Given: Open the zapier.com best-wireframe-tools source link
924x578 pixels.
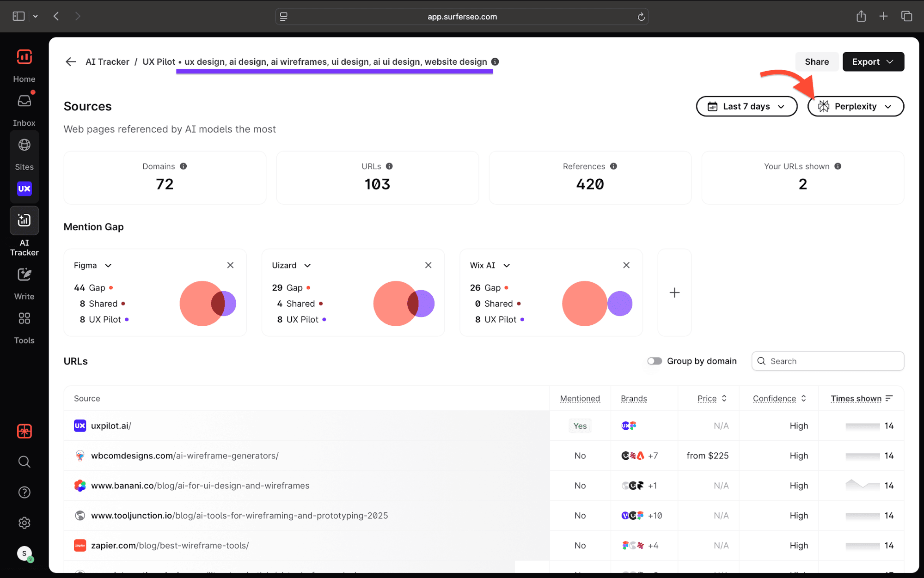Looking at the screenshot, I should pyautogui.click(x=170, y=545).
